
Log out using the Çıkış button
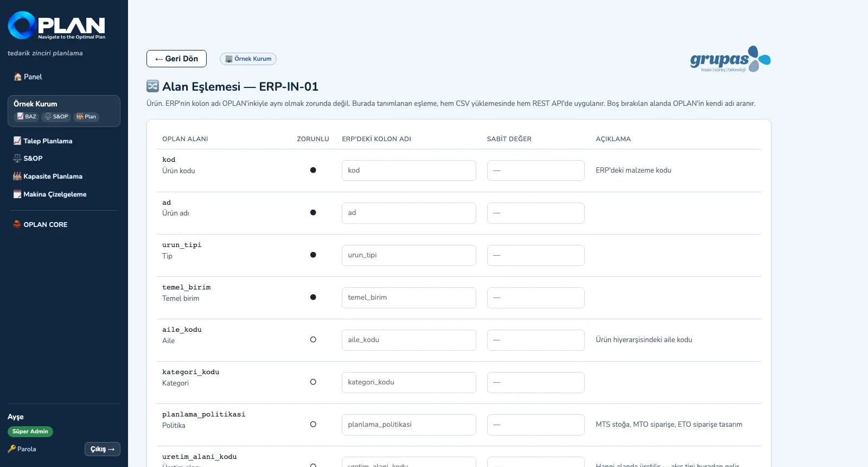103,449
